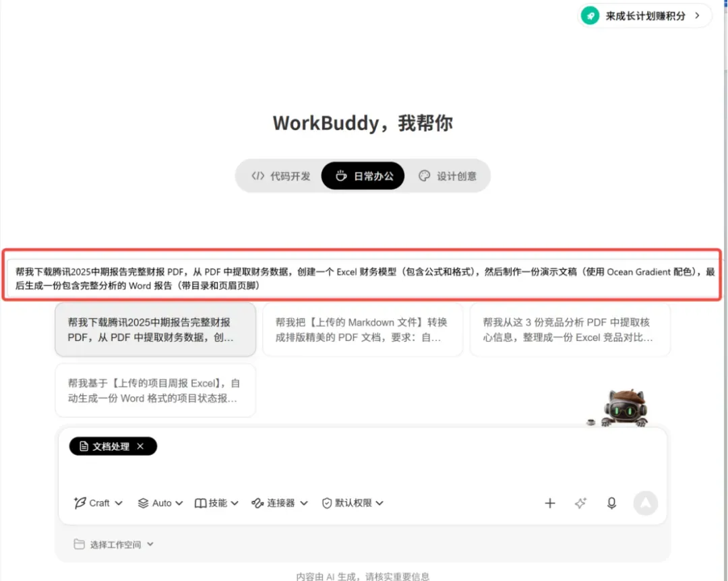The width and height of the screenshot is (728, 581).
Task: Click the document icon in 文档处理 chip
Action: (84, 446)
